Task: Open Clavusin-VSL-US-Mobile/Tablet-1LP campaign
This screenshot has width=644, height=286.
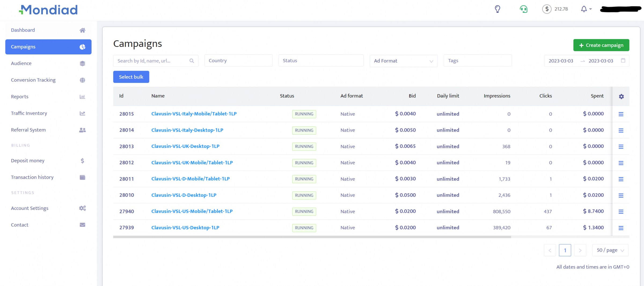Action: pyautogui.click(x=192, y=211)
